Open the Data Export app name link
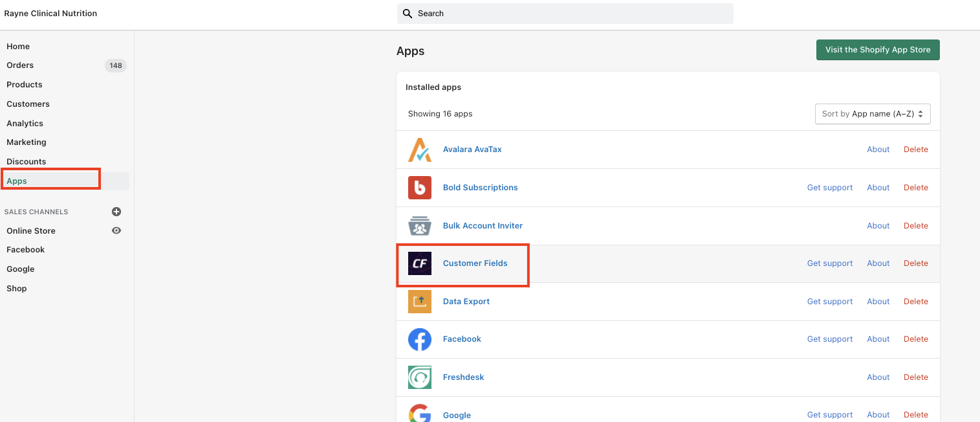Viewport: 980px width, 422px height. click(x=466, y=302)
